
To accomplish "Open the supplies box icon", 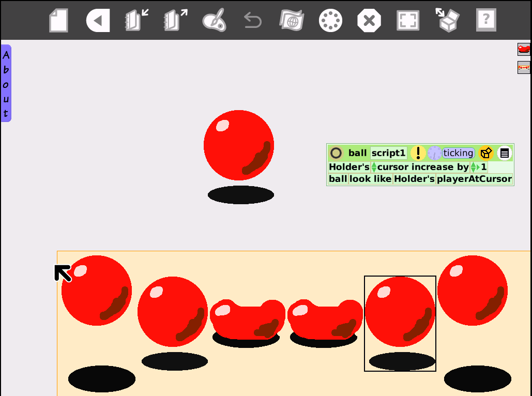I will pos(447,21).
